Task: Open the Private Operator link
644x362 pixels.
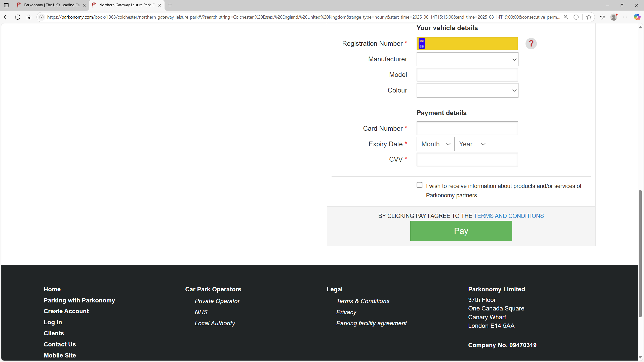Action: (x=217, y=301)
